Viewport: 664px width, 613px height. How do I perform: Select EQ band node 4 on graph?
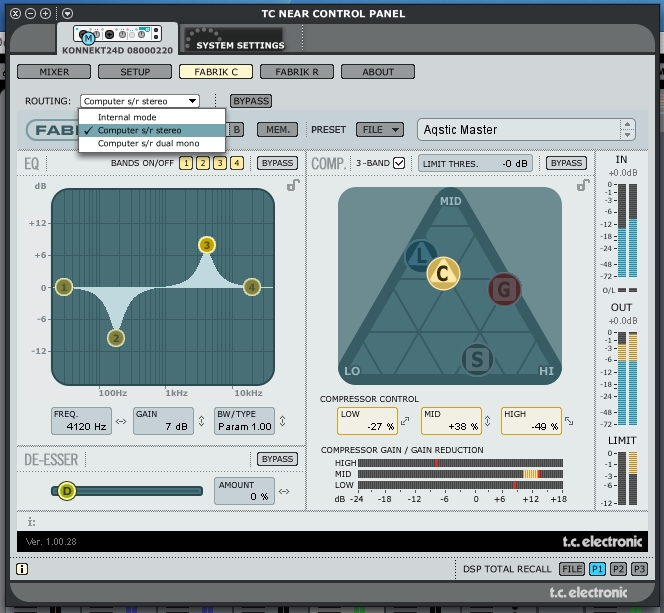point(252,287)
